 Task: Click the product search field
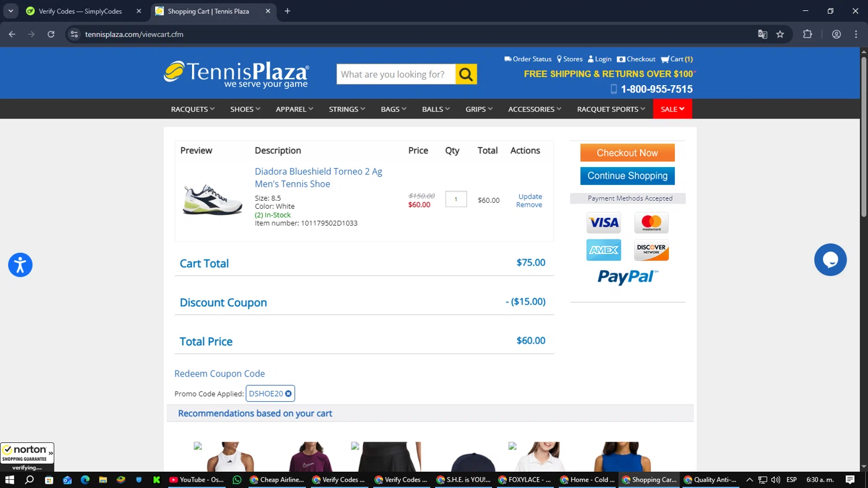(396, 74)
